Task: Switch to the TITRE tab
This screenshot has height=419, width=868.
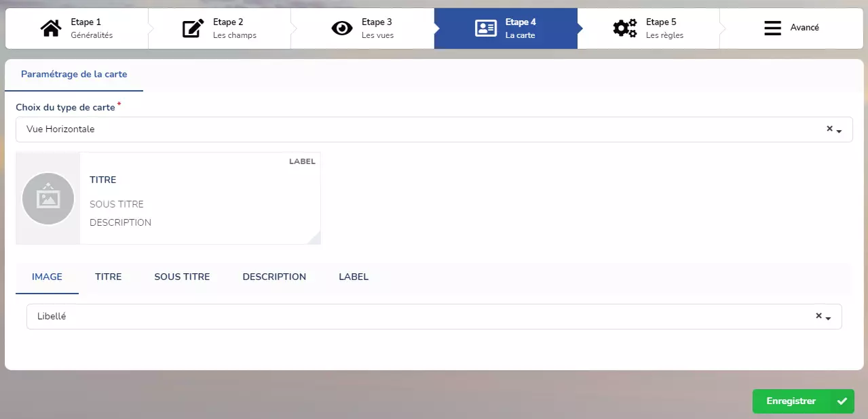Action: pyautogui.click(x=109, y=277)
